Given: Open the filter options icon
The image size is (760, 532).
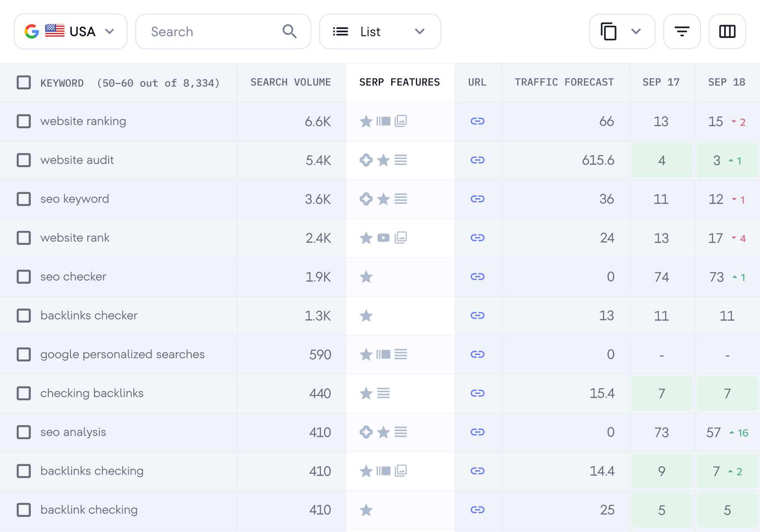Looking at the screenshot, I should [682, 31].
